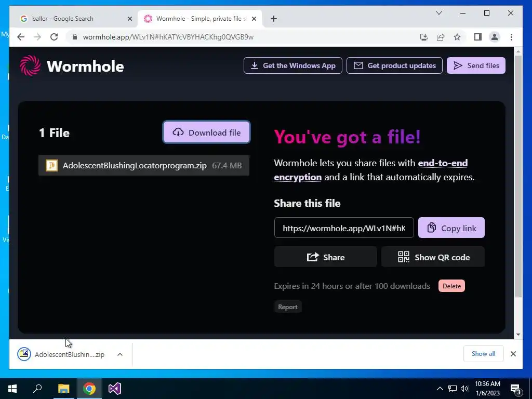Click the QR code icon
Image resolution: width=532 pixels, height=399 pixels.
click(403, 257)
